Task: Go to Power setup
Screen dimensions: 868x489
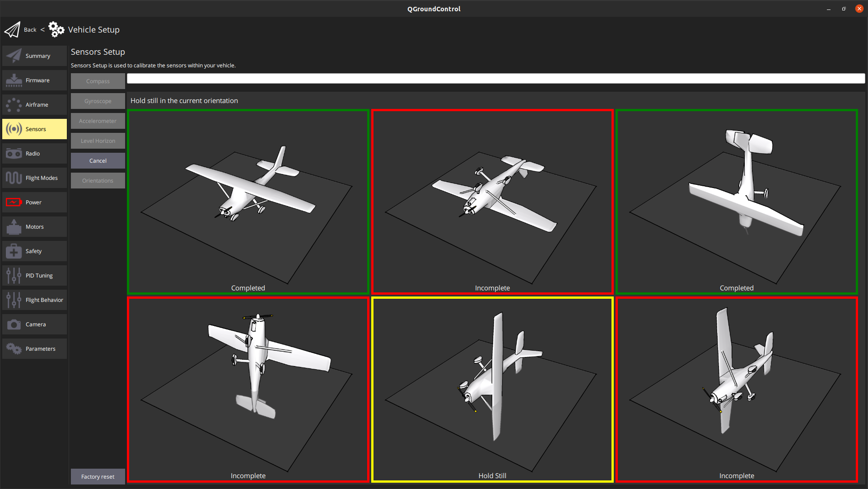Action: [x=34, y=202]
